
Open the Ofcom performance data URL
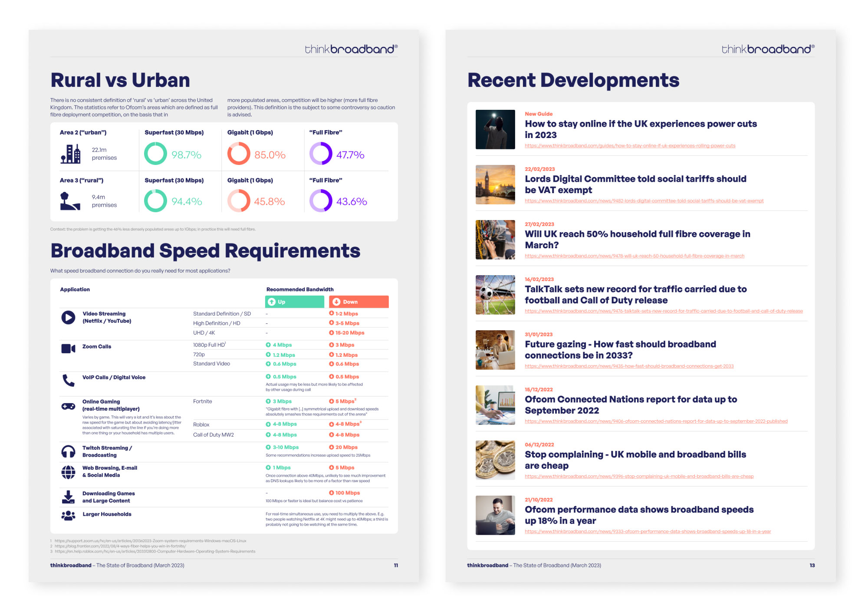pyautogui.click(x=648, y=532)
